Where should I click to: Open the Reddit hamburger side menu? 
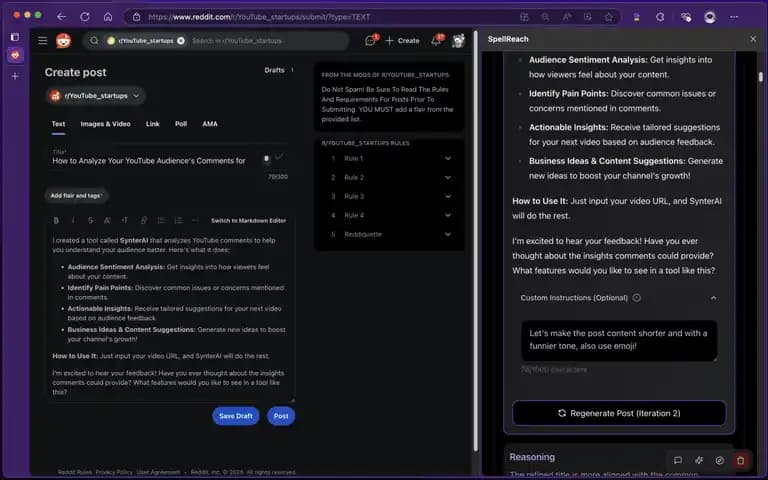pos(43,41)
